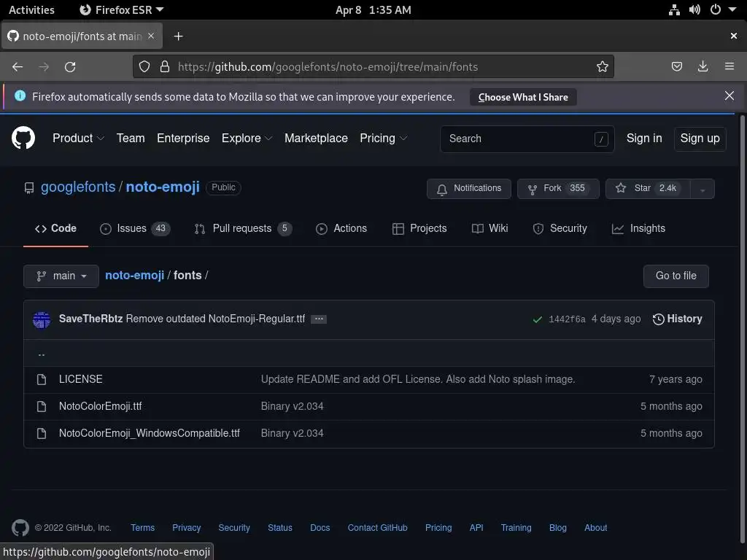The width and height of the screenshot is (747, 560).
Task: Open the Insights tab
Action: tap(638, 228)
